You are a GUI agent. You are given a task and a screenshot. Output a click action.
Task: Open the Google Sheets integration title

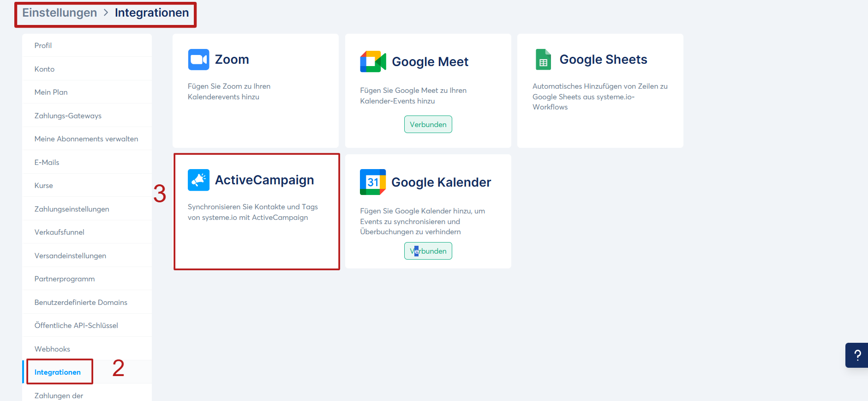[x=603, y=60]
